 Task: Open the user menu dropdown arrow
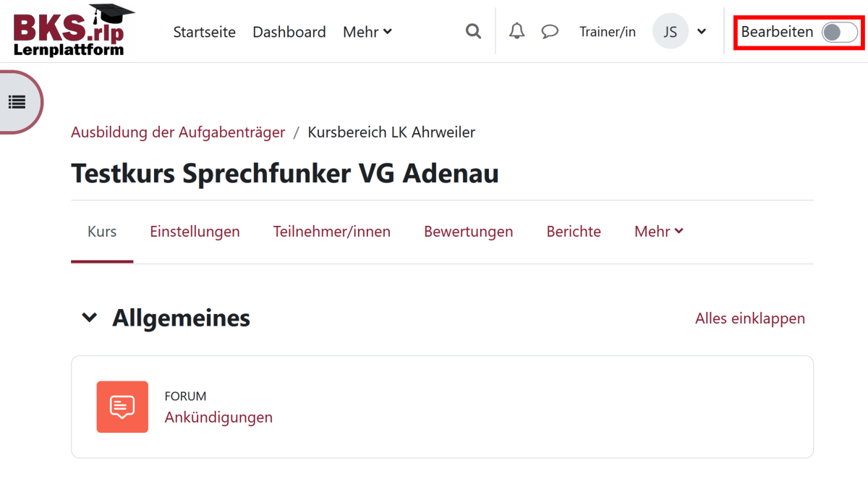coord(701,32)
